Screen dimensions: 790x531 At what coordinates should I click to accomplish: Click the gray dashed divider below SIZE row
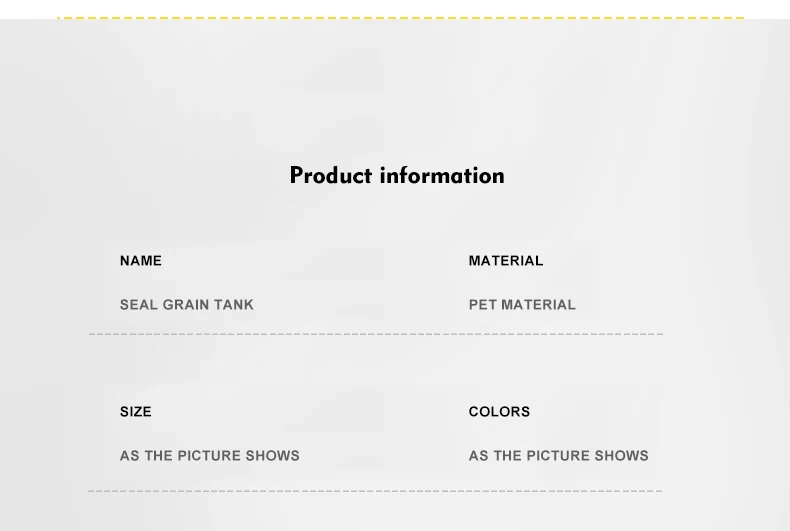click(x=375, y=491)
